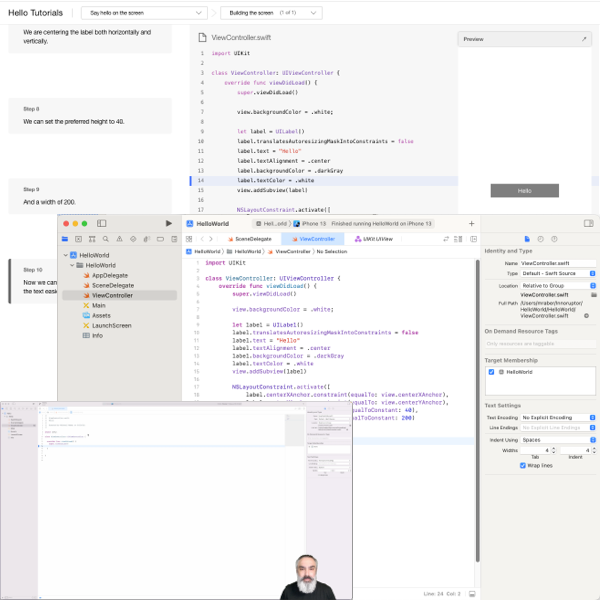The image size is (600, 600).
Task: Open 'Building the screen' section dropdown
Action: (x=271, y=13)
